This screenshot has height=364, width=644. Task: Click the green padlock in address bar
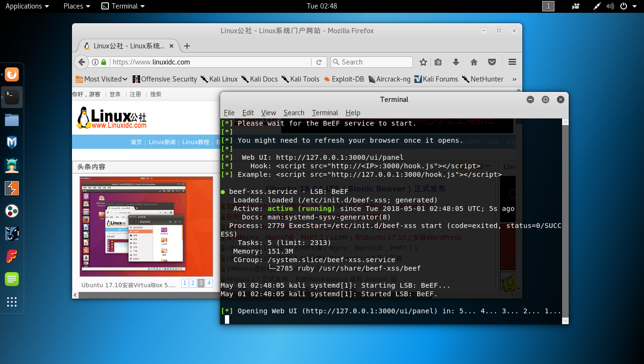coord(104,62)
